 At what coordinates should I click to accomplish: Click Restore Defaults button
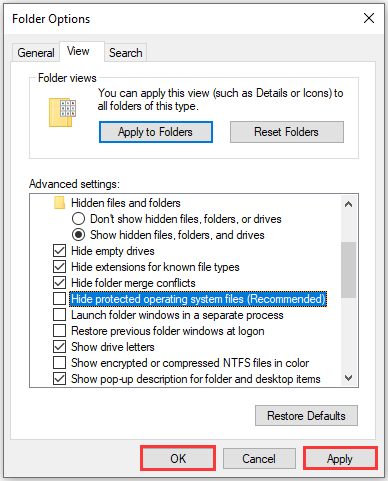pos(306,416)
